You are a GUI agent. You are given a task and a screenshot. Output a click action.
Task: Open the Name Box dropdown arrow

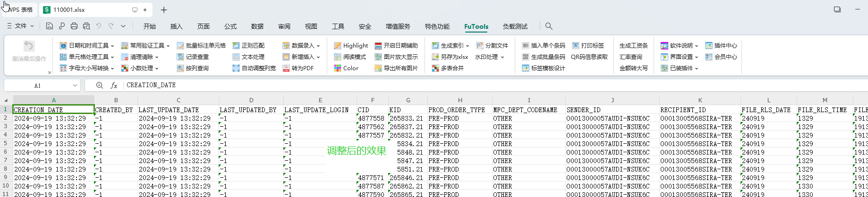click(75, 85)
